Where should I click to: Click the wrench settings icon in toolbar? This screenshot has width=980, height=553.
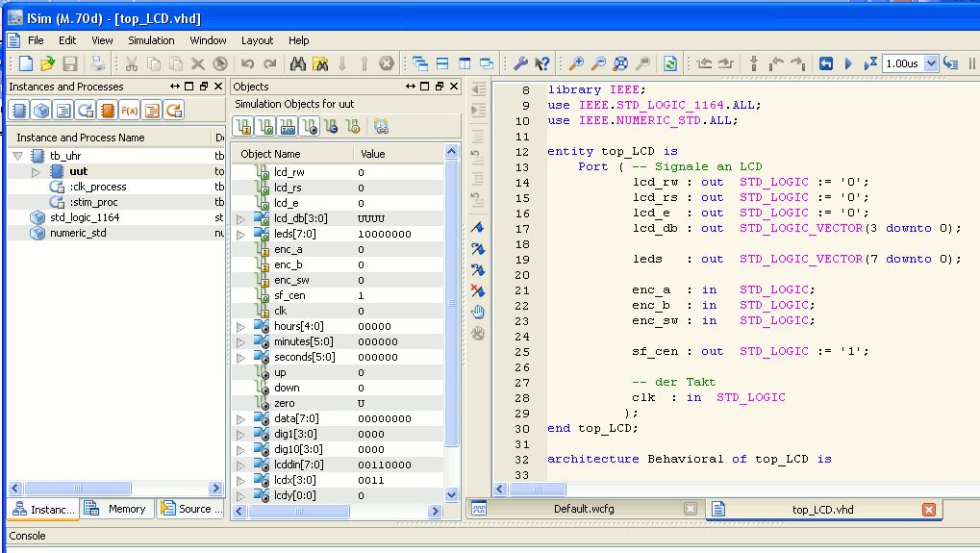coord(520,63)
